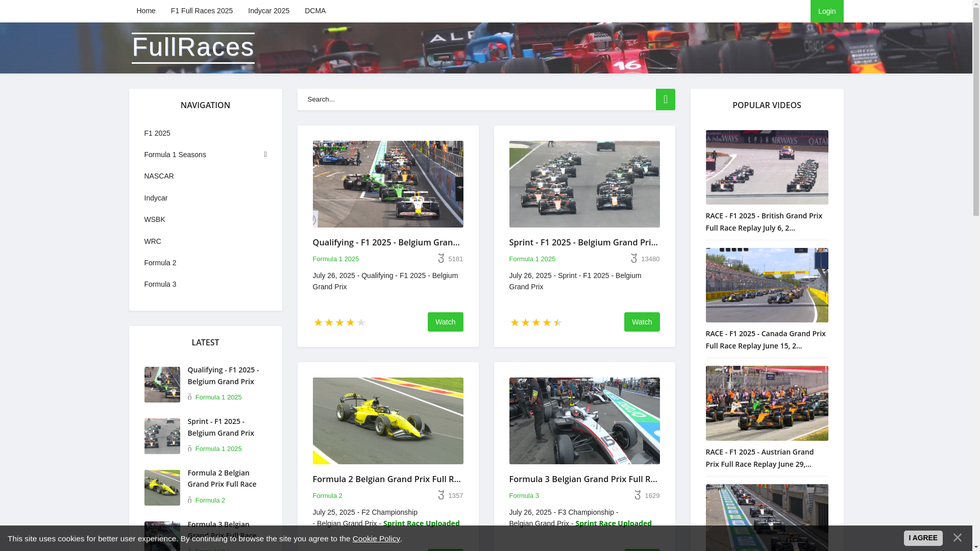
Task: Open DCMA menu item
Action: [x=315, y=11]
